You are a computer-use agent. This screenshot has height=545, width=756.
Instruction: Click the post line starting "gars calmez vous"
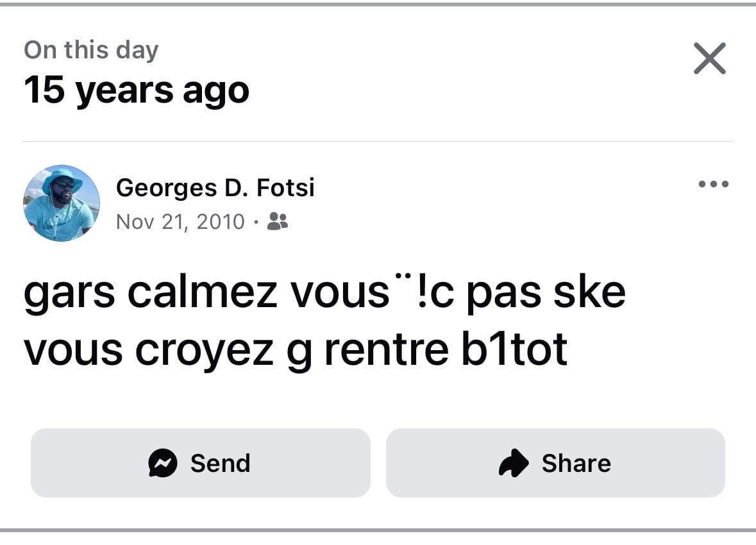[x=324, y=292]
